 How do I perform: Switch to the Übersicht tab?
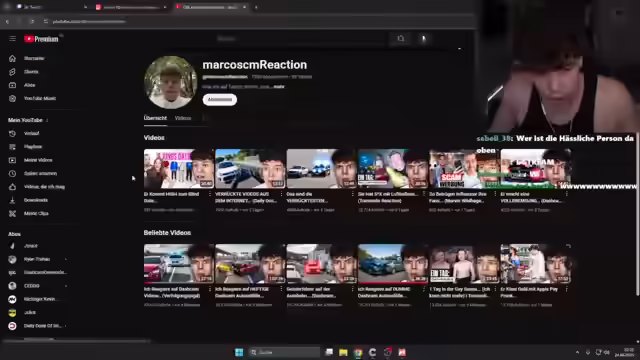point(155,118)
